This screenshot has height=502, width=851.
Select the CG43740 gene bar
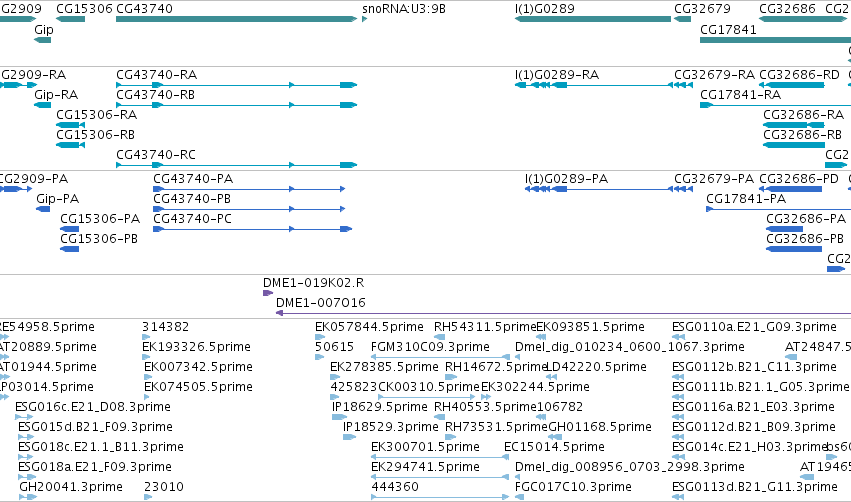tap(236, 19)
